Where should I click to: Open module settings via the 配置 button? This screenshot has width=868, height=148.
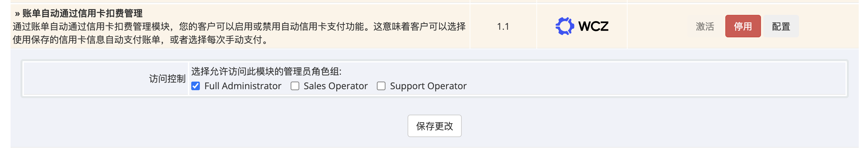pos(780,26)
